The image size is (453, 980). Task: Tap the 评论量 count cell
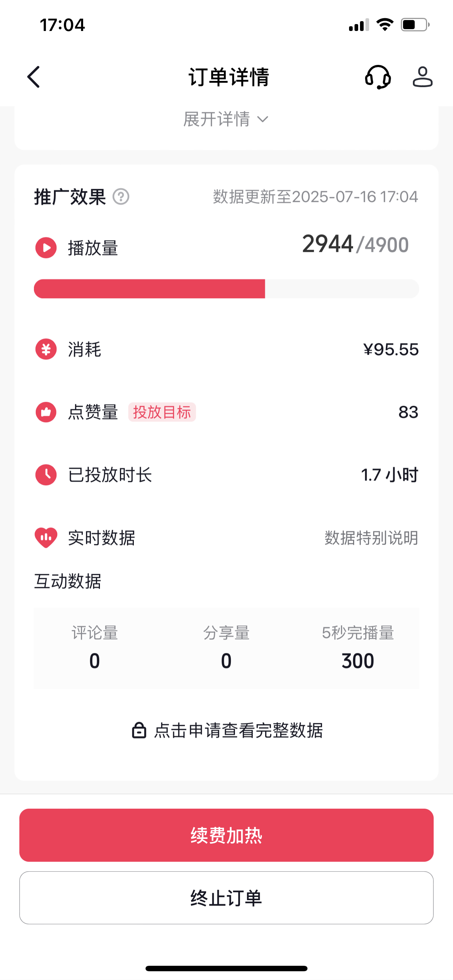(95, 648)
